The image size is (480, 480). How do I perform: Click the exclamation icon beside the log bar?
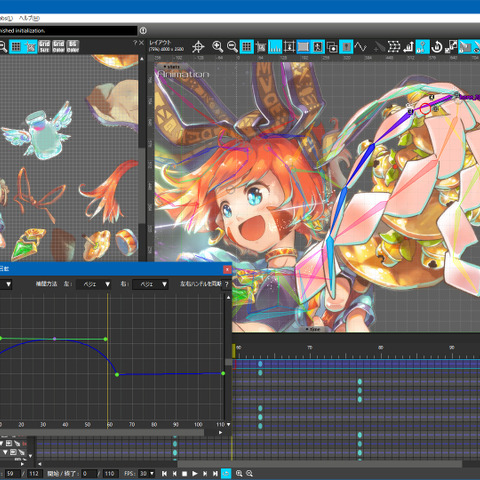pyautogui.click(x=143, y=31)
